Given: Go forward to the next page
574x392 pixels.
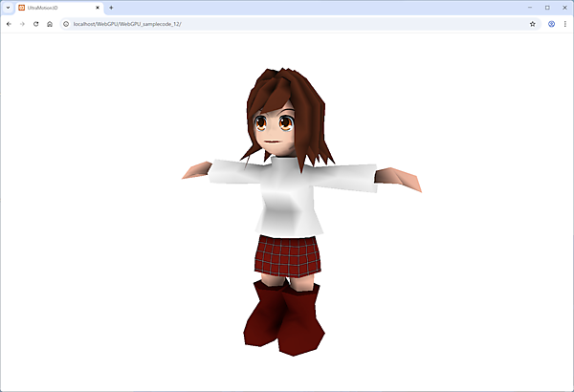Looking at the screenshot, I should 22,23.
